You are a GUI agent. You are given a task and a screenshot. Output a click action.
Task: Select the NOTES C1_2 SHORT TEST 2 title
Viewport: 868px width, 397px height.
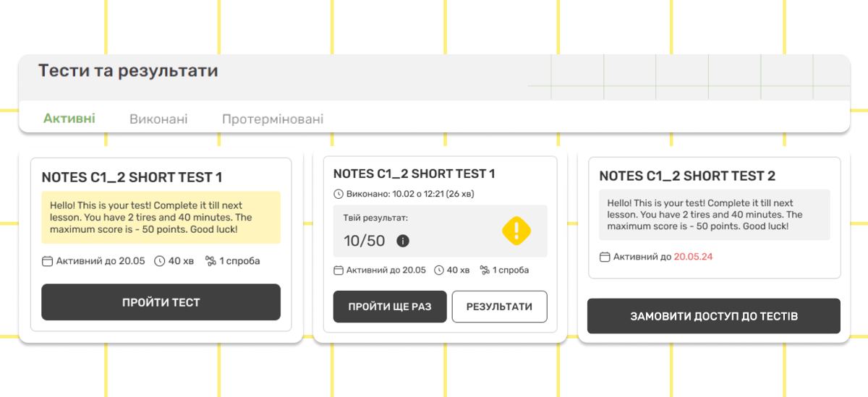coord(687,176)
